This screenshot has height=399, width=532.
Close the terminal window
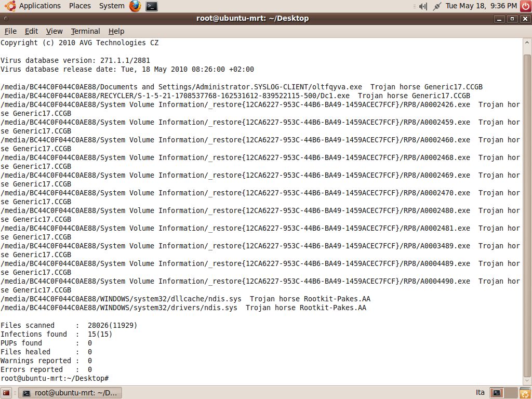[x=525, y=19]
